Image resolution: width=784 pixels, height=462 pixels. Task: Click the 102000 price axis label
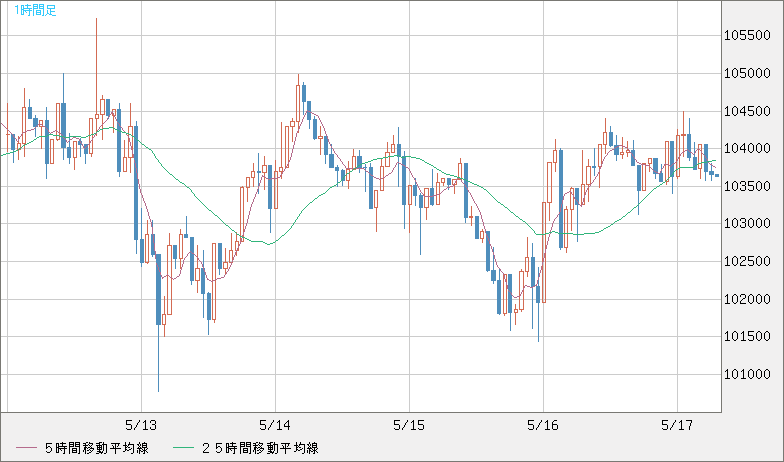748,299
